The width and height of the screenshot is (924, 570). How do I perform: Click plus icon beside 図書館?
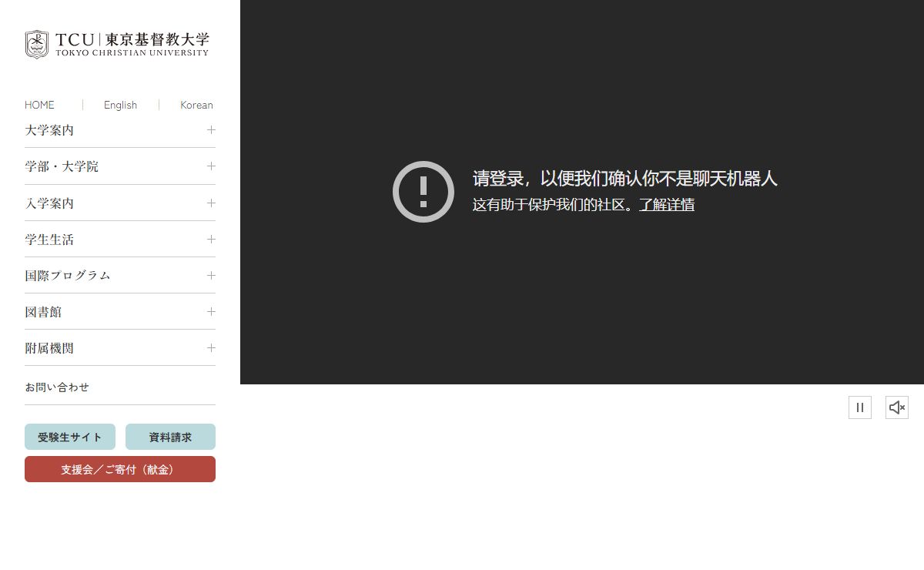pos(211,312)
